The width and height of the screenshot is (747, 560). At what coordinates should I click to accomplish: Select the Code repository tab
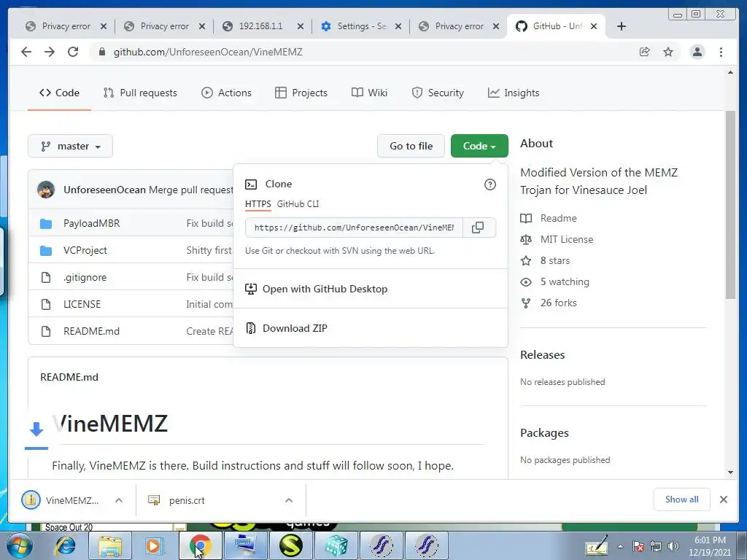point(59,93)
